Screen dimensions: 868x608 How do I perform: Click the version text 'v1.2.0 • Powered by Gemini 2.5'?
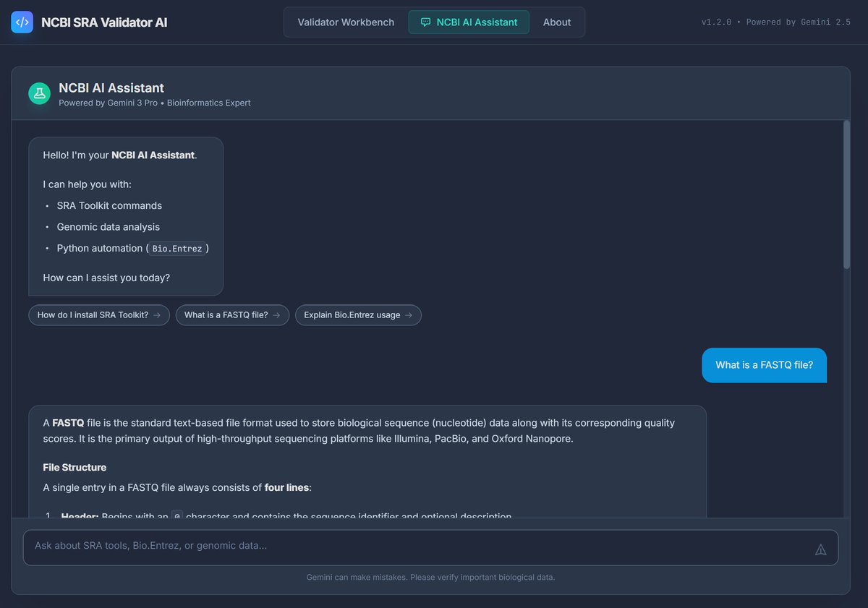point(775,22)
